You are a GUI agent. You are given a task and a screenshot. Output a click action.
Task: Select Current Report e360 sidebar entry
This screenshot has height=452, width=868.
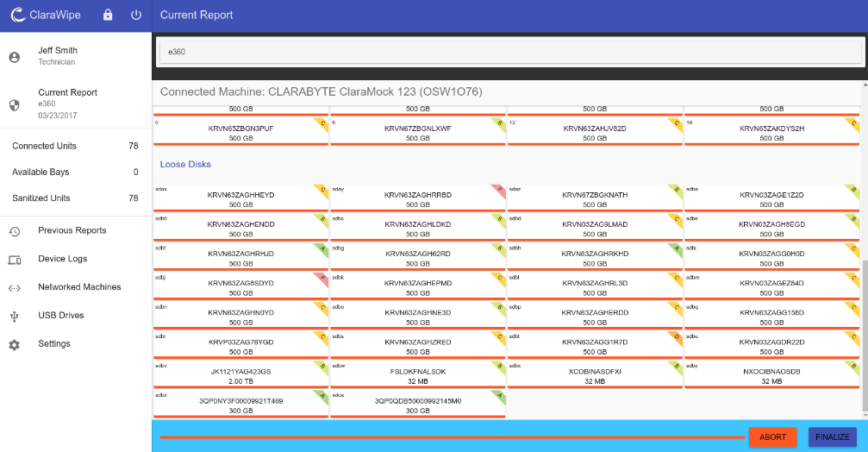coord(76,104)
